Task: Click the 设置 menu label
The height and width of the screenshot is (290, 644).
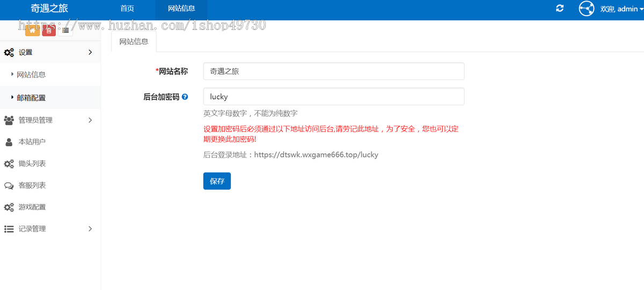Action: (x=26, y=52)
